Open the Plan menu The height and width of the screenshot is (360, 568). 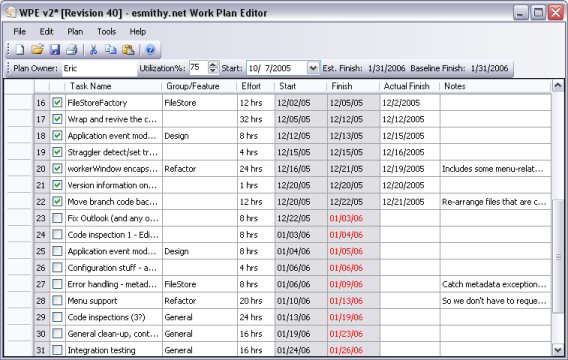[75, 32]
